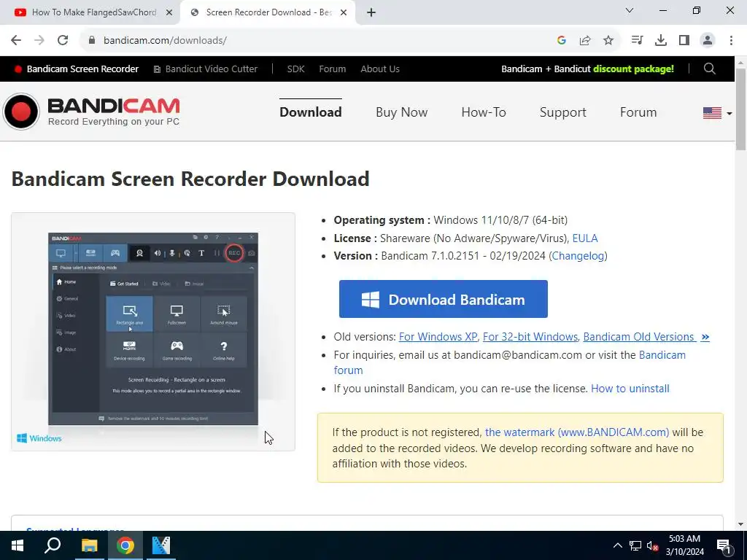Open the watermark (www.BANDICAM.com) link

(577, 432)
